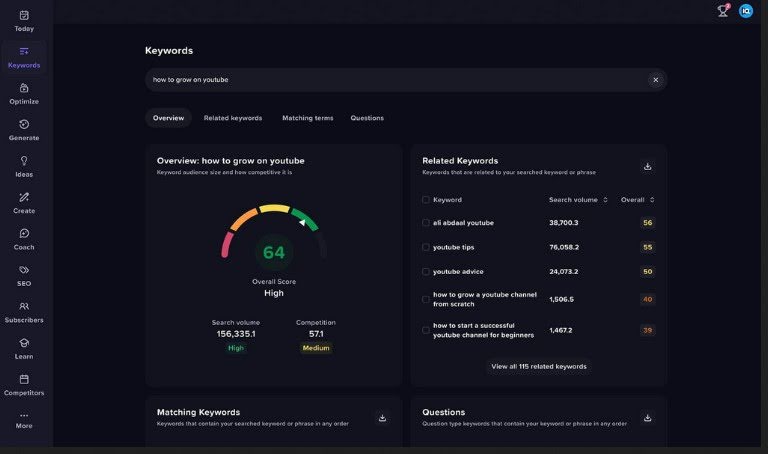This screenshot has width=768, height=454.
Task: Switch to the Questions tab
Action: point(367,118)
